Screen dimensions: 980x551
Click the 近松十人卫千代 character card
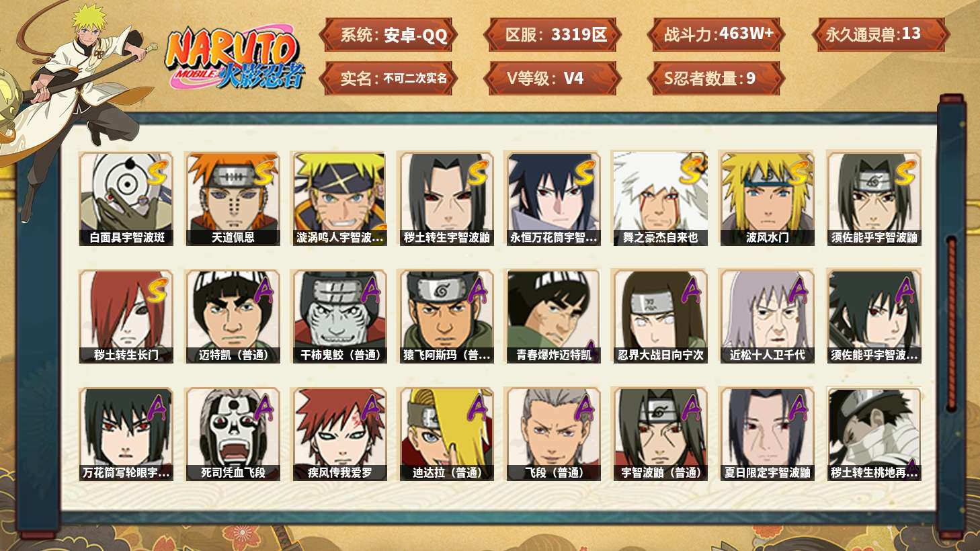(767, 316)
